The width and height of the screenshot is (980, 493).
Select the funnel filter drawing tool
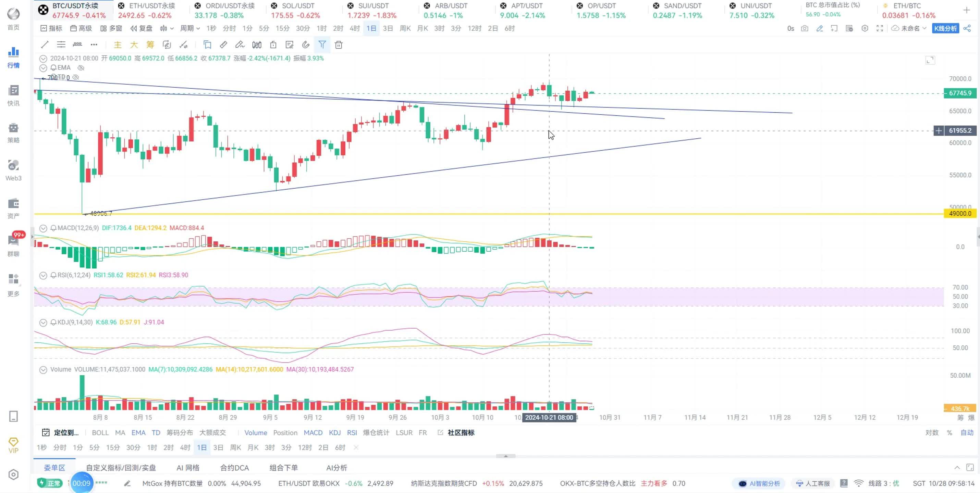click(x=322, y=45)
